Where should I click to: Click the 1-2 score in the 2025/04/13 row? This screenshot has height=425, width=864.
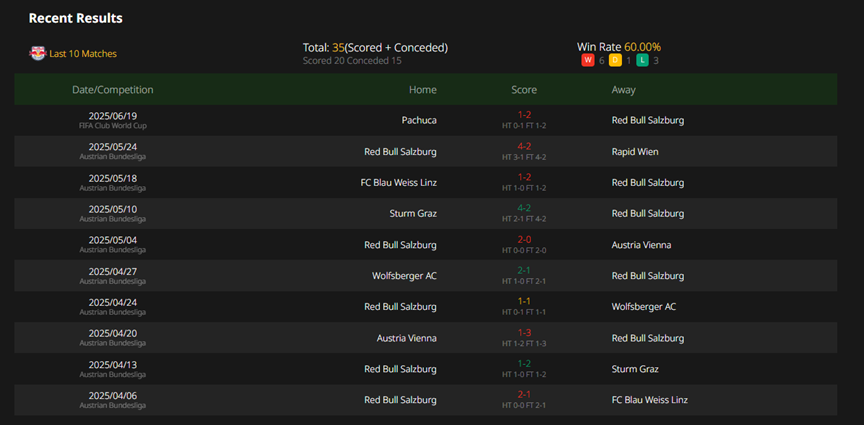pos(523,364)
